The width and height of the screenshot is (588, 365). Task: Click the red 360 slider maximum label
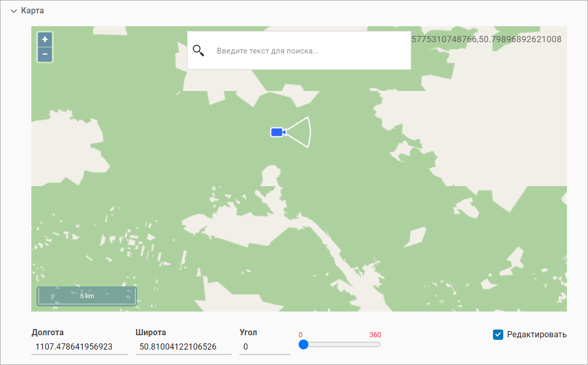[x=375, y=335]
